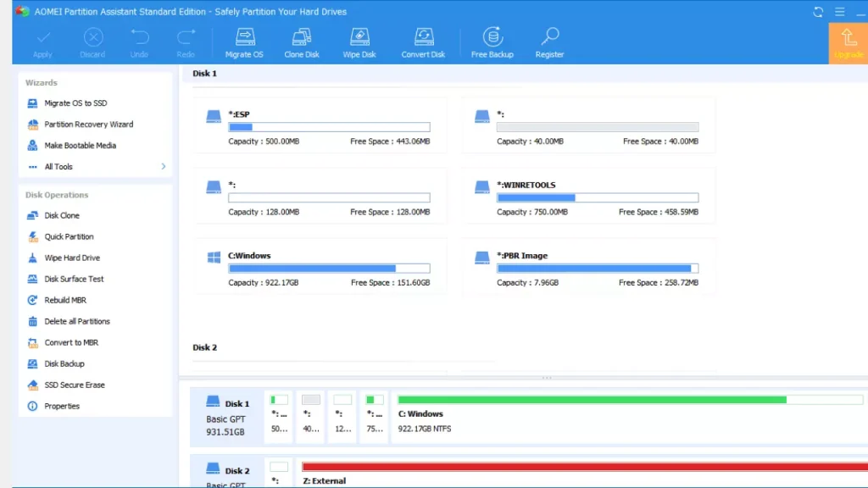
Task: Select the C:Windows partition card
Action: coord(320,267)
